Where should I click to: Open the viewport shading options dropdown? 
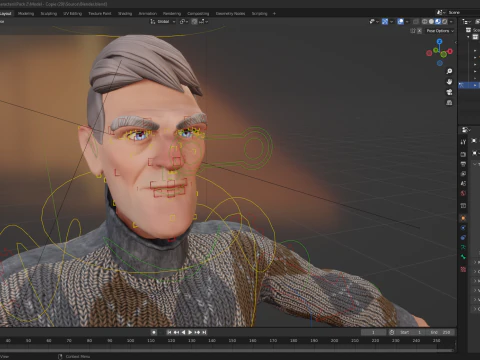coord(451,22)
